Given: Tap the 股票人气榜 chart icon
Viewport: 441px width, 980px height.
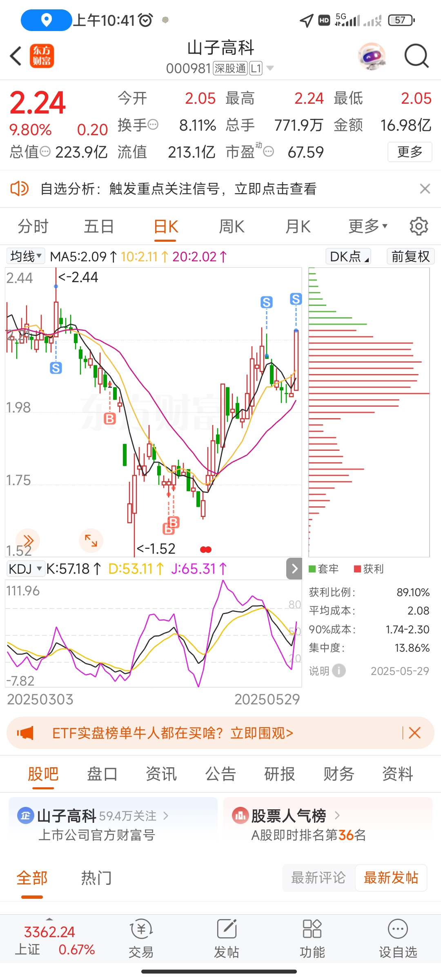Looking at the screenshot, I should pos(240,815).
